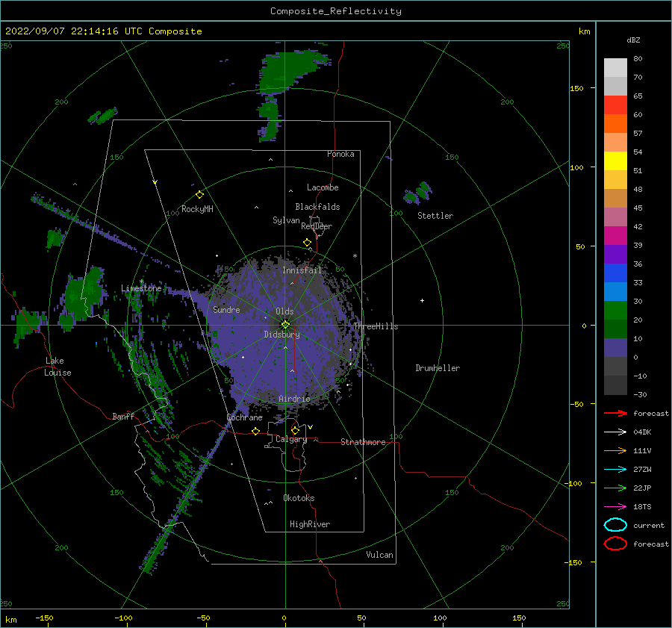The width and height of the screenshot is (672, 628).
Task: Click the Lacombe label
Action: (323, 187)
